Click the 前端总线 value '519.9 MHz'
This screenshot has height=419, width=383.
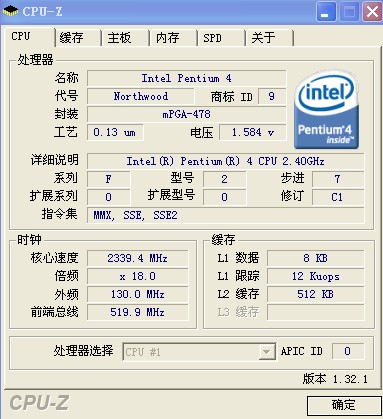138,312
